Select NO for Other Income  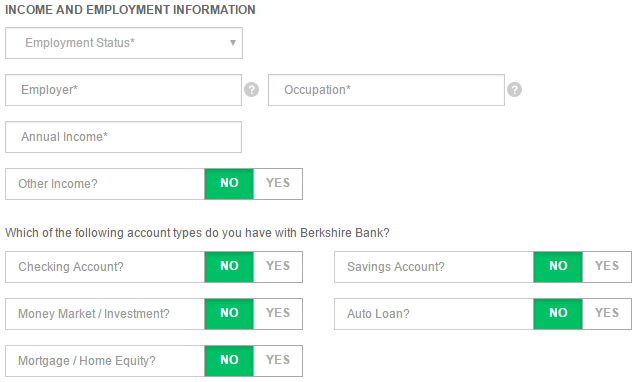point(229,184)
